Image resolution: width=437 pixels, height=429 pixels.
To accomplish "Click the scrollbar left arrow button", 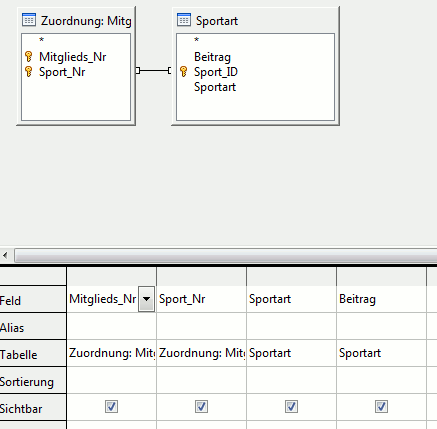I will 5,256.
